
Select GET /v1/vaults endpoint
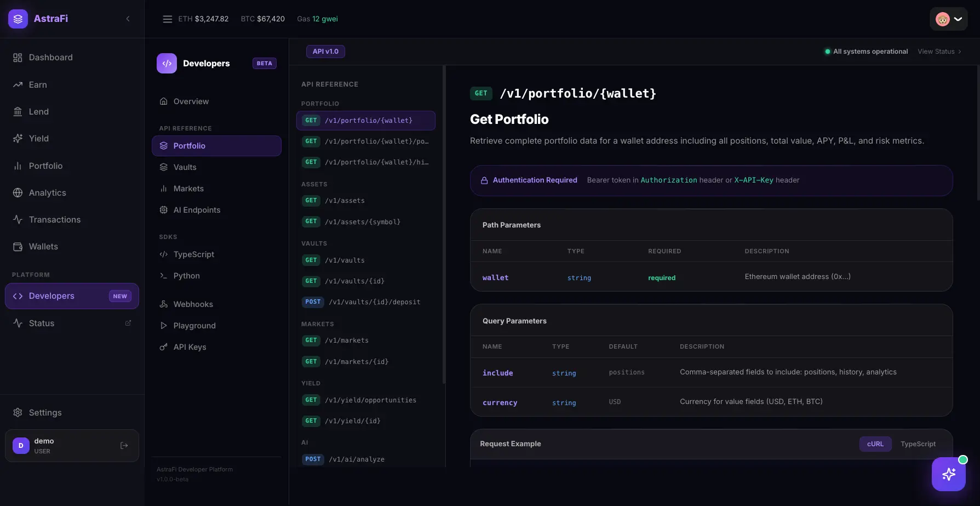tap(366, 260)
